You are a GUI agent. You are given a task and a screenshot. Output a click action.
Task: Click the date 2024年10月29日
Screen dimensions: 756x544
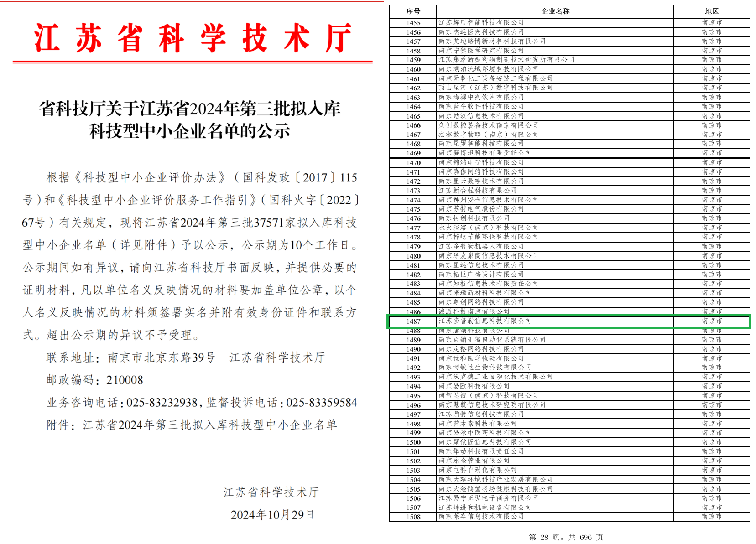[272, 515]
